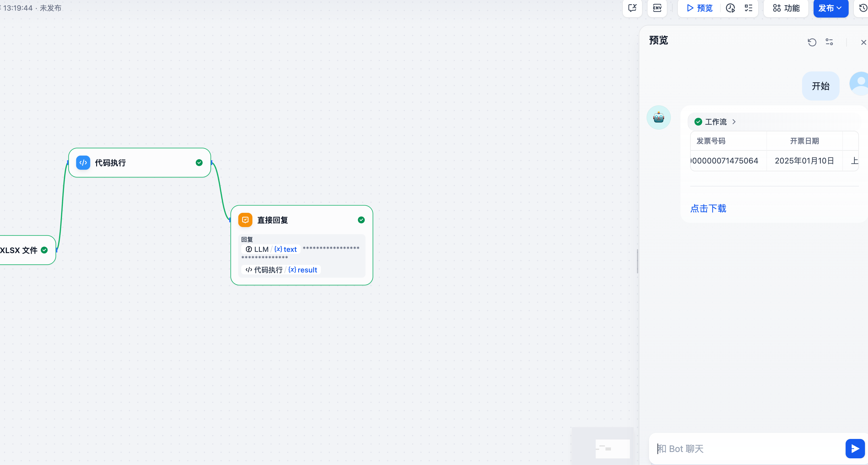Screen dimensions: 868x465
Task: Restart the preview conversation
Action: 812,42
